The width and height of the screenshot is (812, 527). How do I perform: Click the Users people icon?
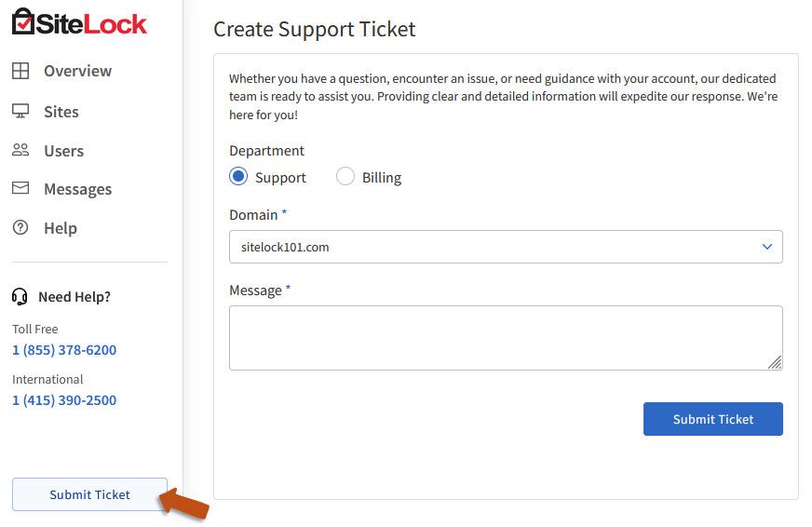20,150
